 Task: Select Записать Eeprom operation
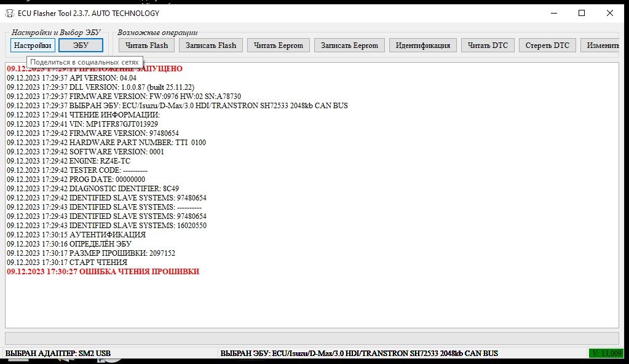pyautogui.click(x=349, y=45)
